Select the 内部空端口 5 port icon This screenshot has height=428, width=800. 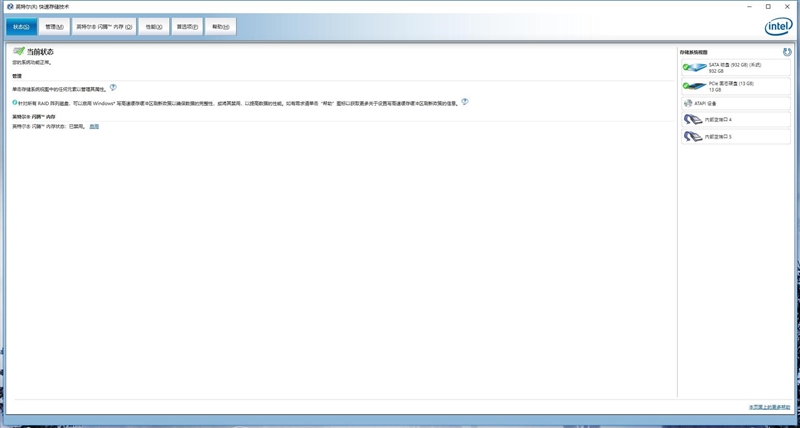(692, 136)
